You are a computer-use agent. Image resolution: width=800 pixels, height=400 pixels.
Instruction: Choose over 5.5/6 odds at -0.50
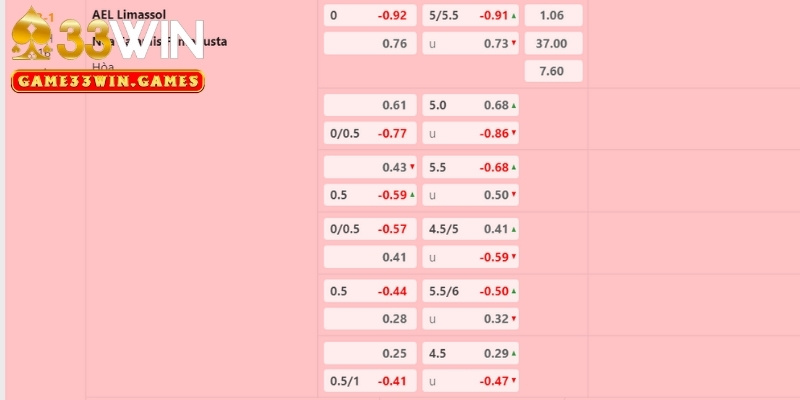click(470, 291)
